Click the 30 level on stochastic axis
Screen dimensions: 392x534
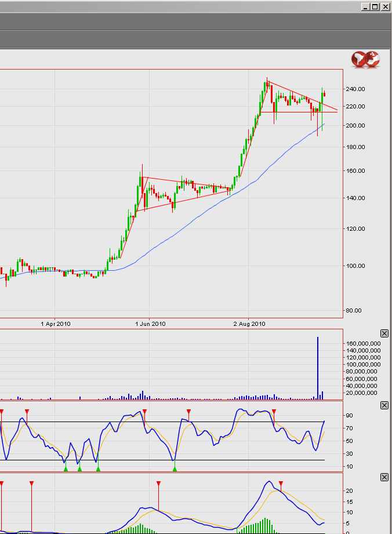pos(350,453)
